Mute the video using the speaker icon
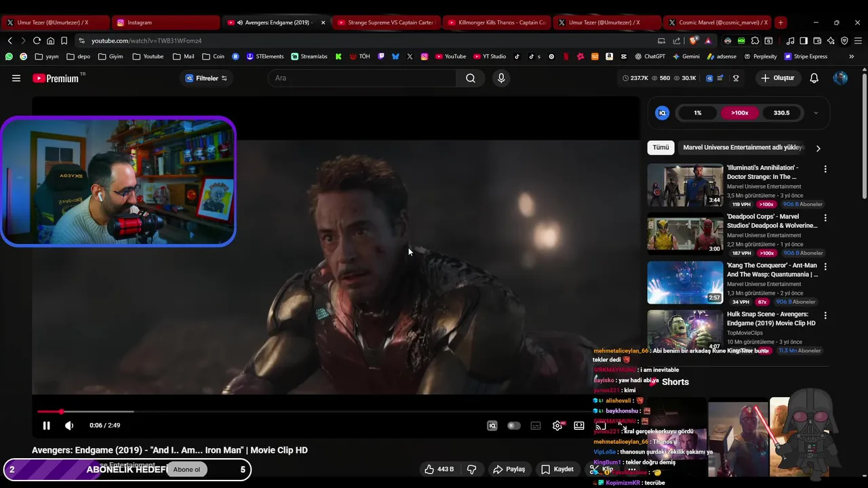This screenshot has width=868, height=488. pos(69,426)
